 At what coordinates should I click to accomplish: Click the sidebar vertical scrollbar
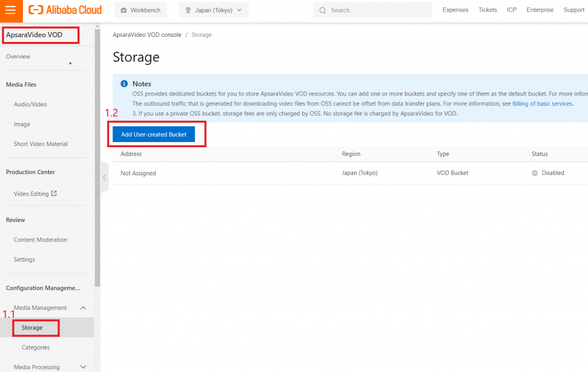[98, 158]
